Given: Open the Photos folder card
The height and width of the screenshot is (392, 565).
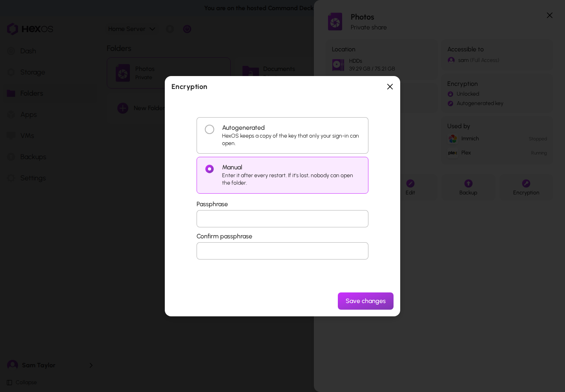Looking at the screenshot, I should tap(169, 73).
